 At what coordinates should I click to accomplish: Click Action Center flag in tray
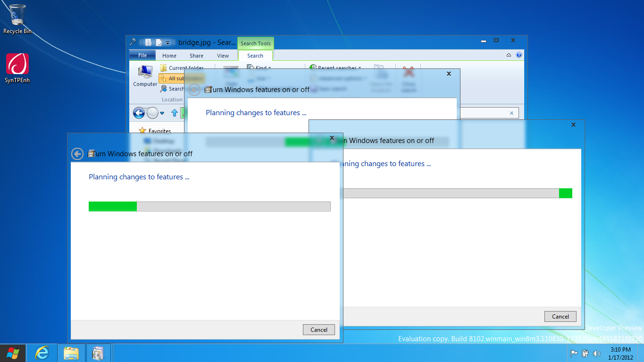coord(574,353)
